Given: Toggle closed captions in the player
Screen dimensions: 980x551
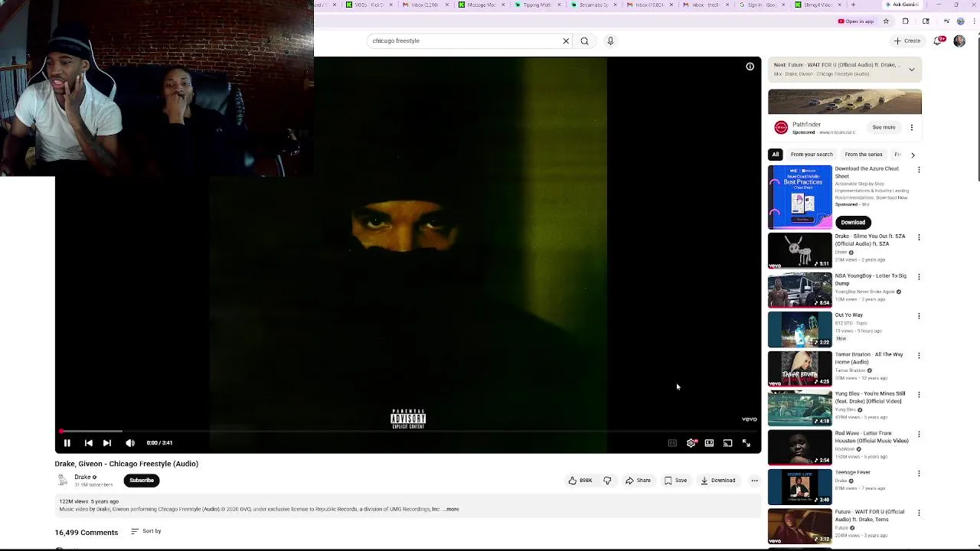Looking at the screenshot, I should point(672,443).
